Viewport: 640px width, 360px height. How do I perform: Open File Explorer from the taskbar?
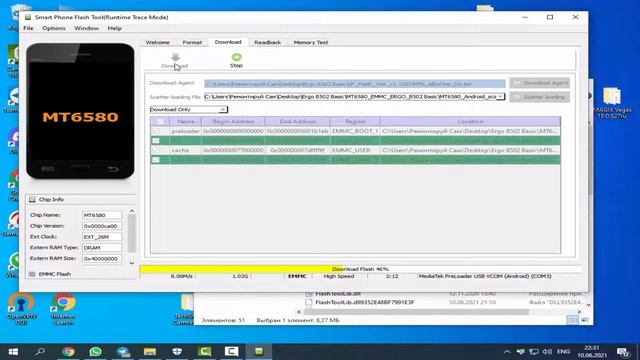coord(150,351)
